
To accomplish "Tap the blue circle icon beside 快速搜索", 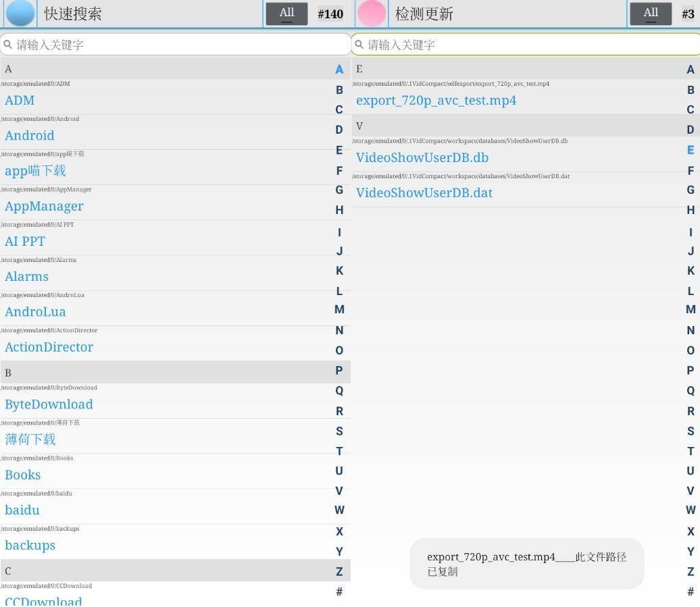I will pos(20,14).
